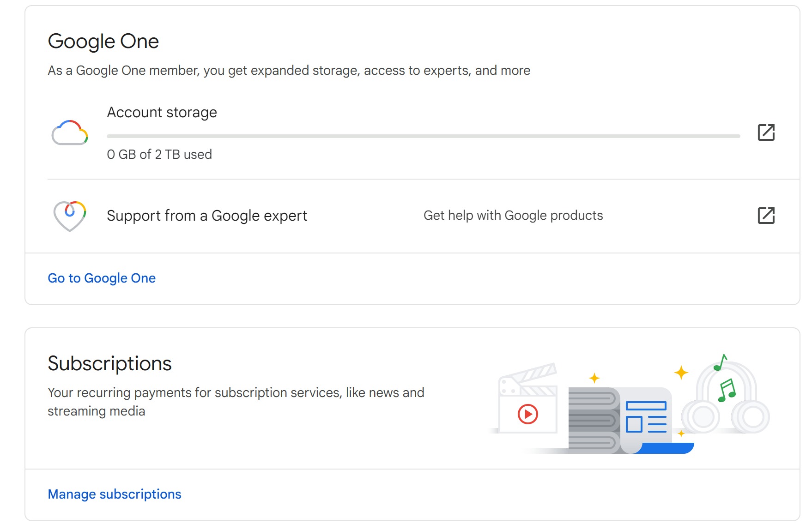Click the multicolor cloud storage icon
The width and height of the screenshot is (812, 530).
pyautogui.click(x=70, y=133)
